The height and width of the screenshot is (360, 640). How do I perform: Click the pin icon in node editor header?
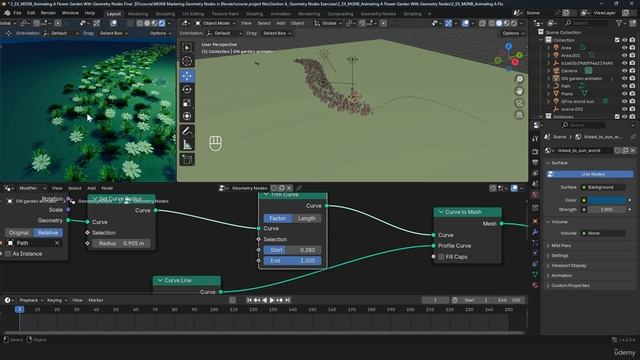click(x=299, y=188)
